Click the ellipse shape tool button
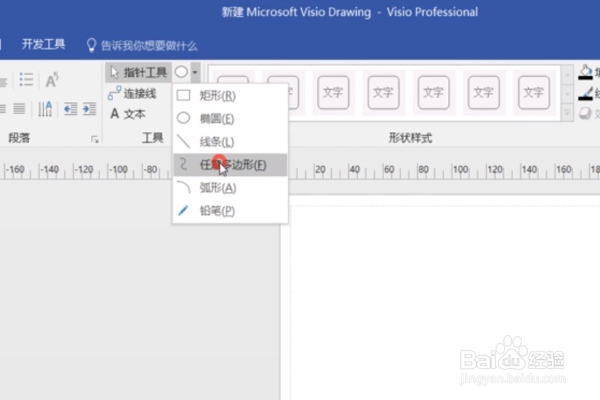Screen dimensions: 600x400 (181, 72)
